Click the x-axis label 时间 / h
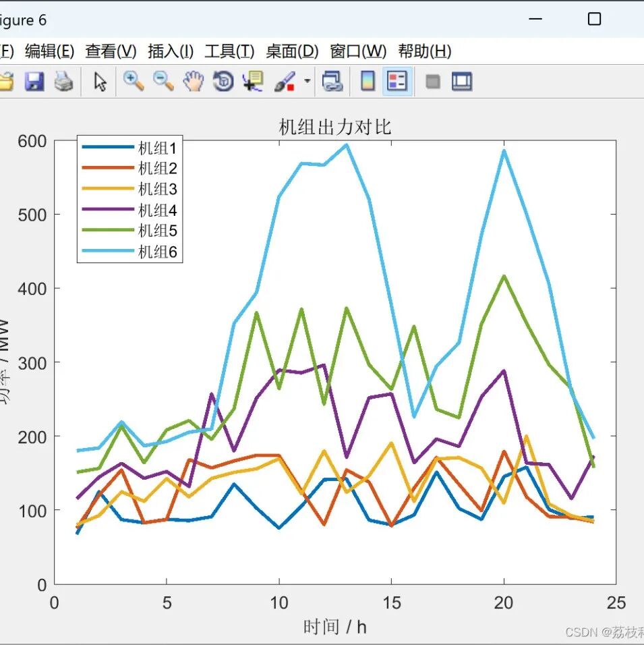Screen dimensions: 644x645 pyautogui.click(x=334, y=627)
